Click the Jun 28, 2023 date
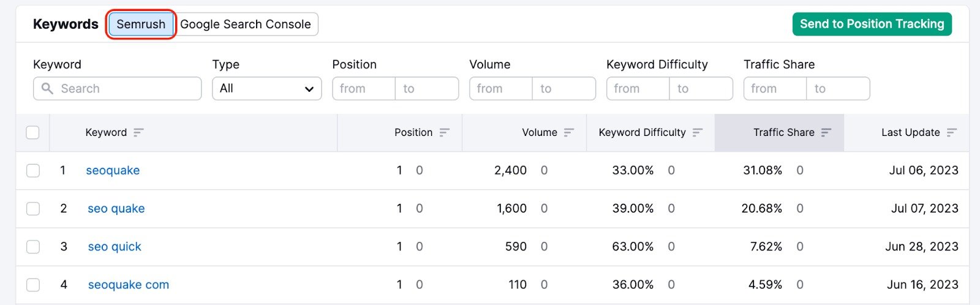Screen dimensions: 980x305 coord(922,246)
